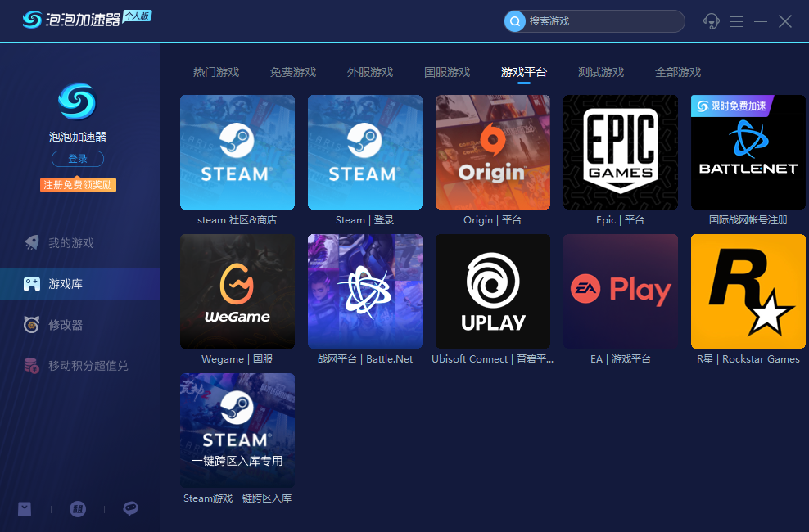
Task: Click the 'EA | 游戏平台' caption
Action: 621,359
